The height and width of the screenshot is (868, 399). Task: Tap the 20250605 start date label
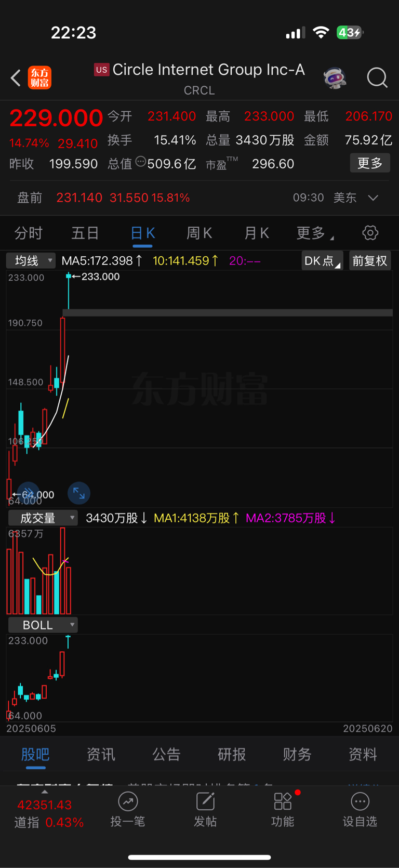pyautogui.click(x=31, y=729)
